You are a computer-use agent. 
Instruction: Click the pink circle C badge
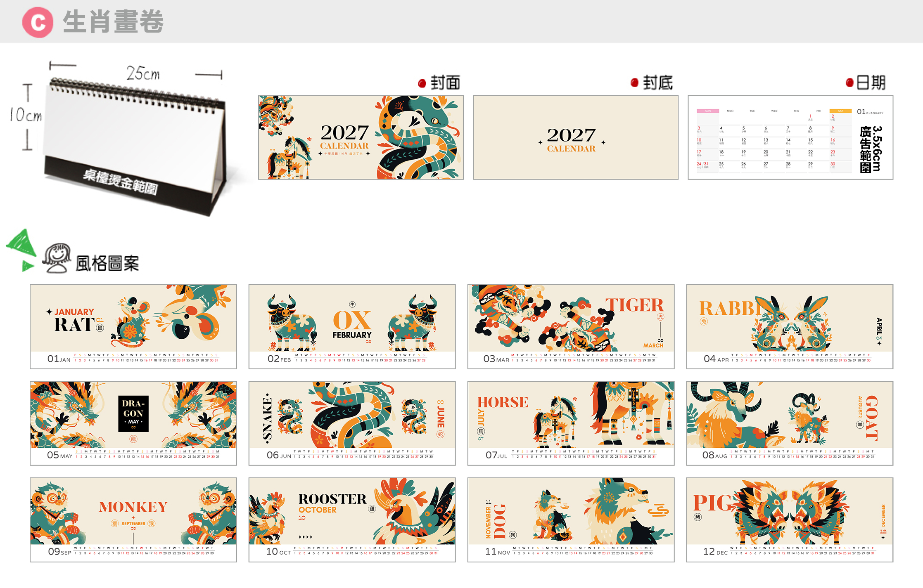[38, 22]
